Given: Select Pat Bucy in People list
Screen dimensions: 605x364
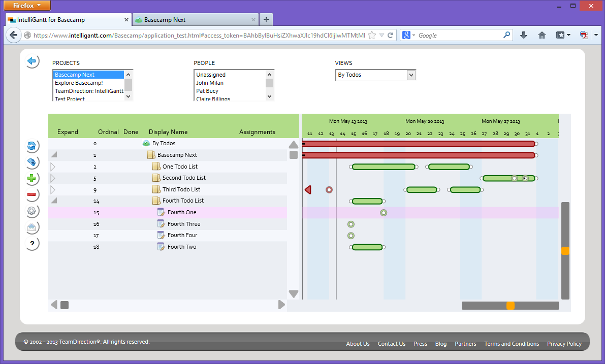Looking at the screenshot, I should pos(230,91).
